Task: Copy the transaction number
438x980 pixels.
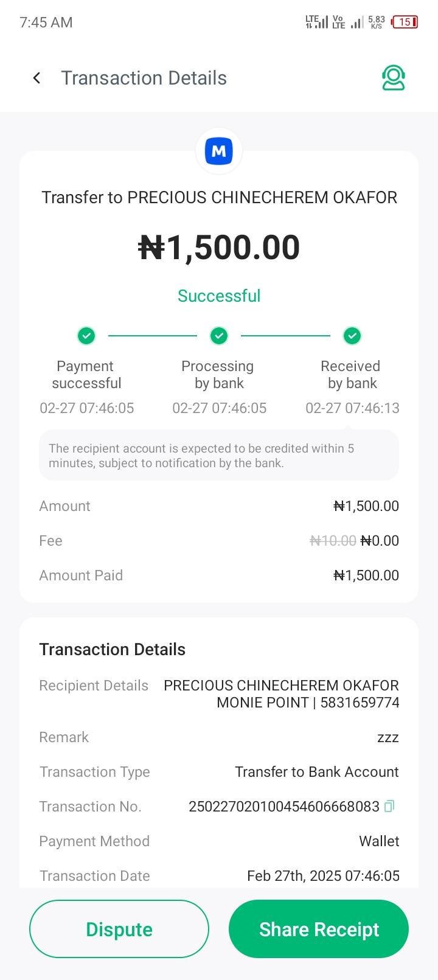Action: [389, 806]
